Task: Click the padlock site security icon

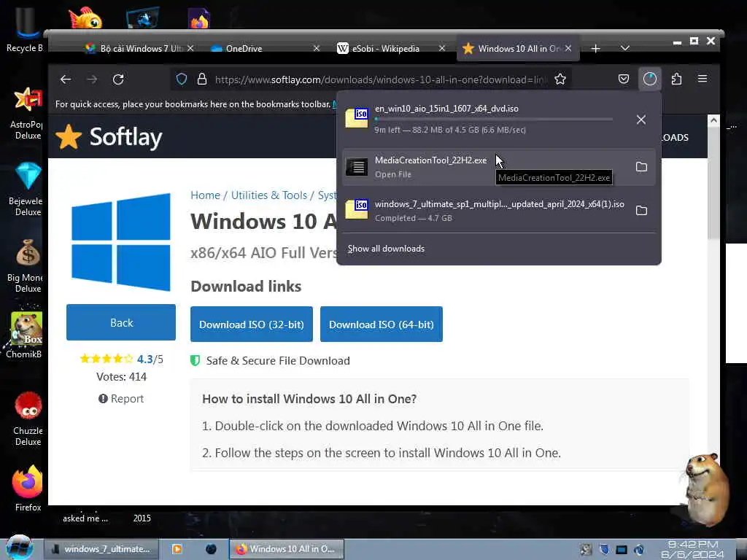Action: (202, 79)
